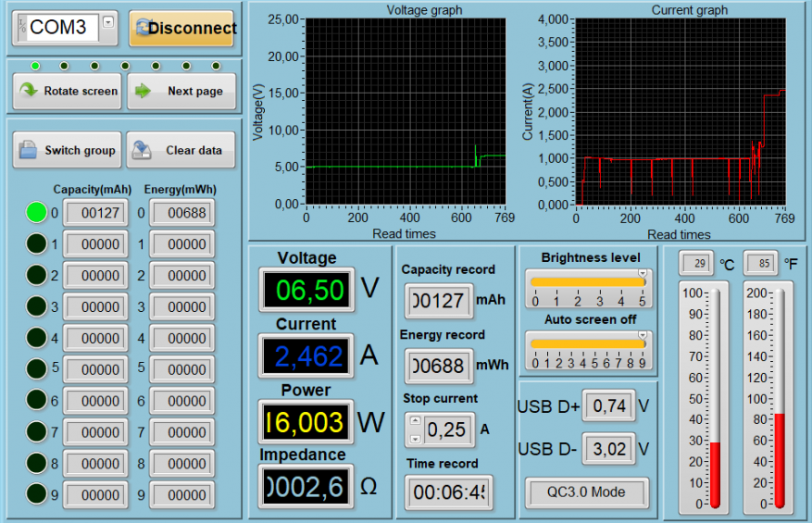The width and height of the screenshot is (812, 523).
Task: Click the group 0 energy value field
Action: (x=181, y=214)
